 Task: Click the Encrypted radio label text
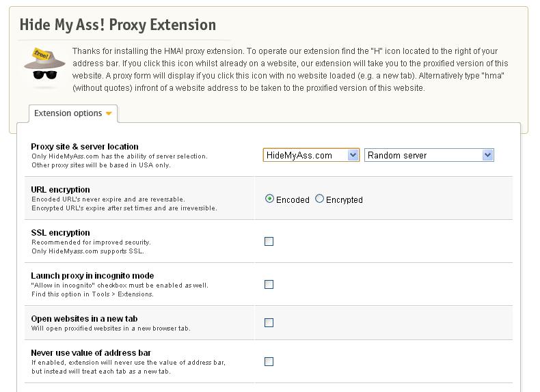345,200
